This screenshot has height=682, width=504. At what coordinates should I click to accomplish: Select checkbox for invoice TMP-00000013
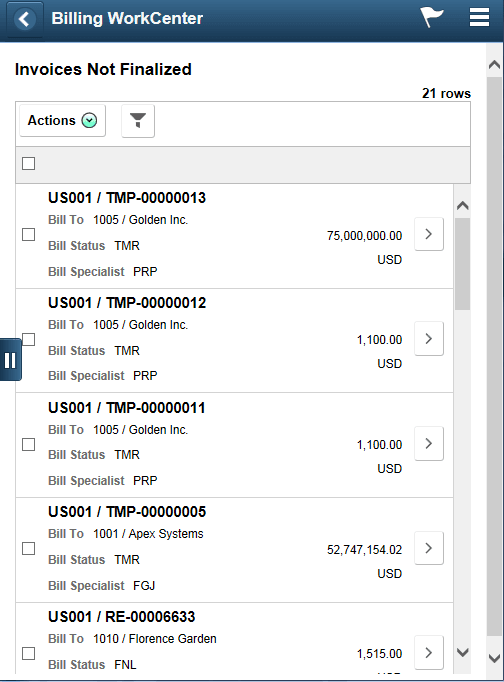pyautogui.click(x=29, y=234)
